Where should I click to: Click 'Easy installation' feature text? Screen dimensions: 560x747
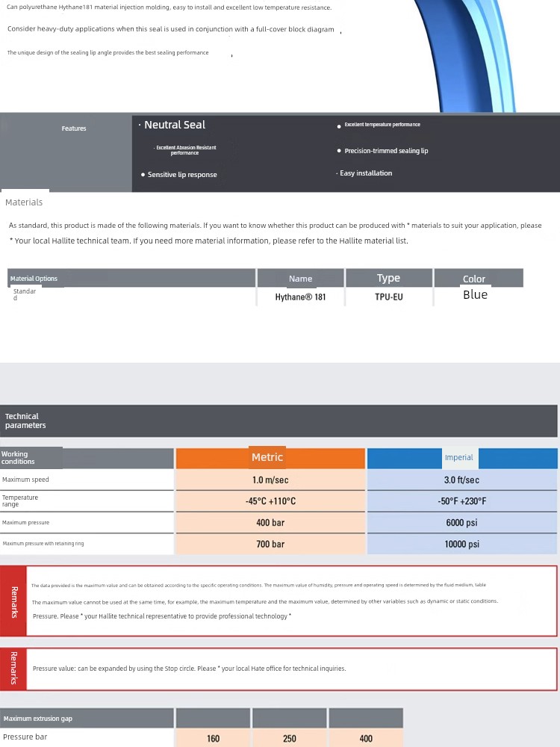[366, 173]
